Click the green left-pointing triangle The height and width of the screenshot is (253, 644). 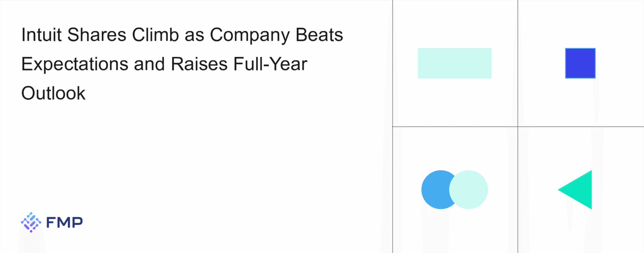click(x=580, y=190)
